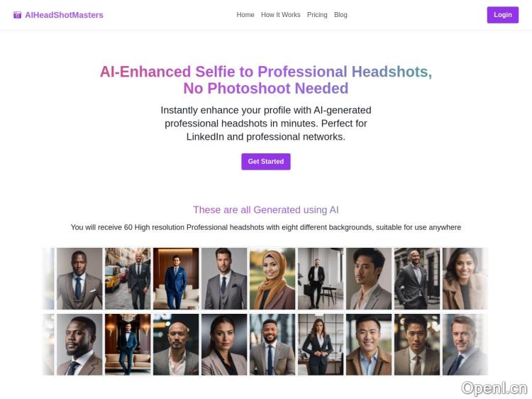The width and height of the screenshot is (532, 399).
Task: Click photo of man under chandelier
Action: [128, 344]
